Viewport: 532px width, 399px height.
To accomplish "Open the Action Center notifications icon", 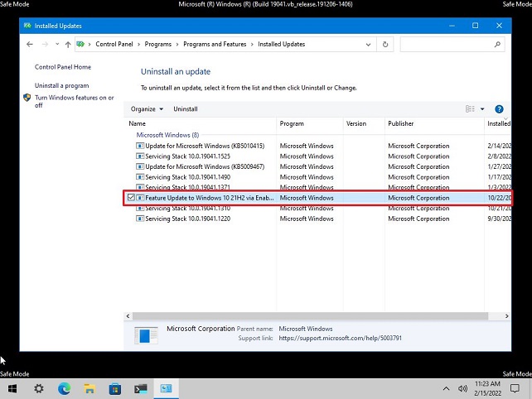I will click(x=515, y=389).
